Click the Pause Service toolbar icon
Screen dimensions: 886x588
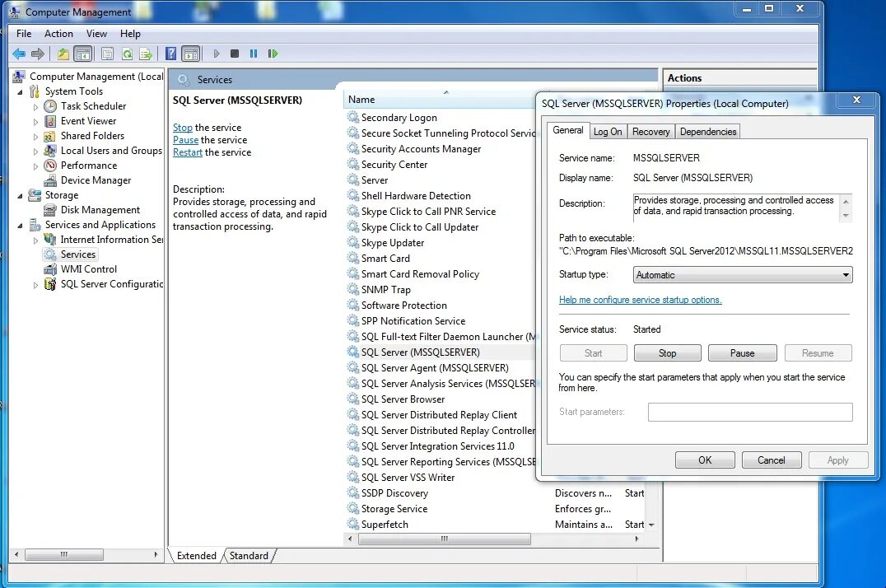tap(254, 54)
